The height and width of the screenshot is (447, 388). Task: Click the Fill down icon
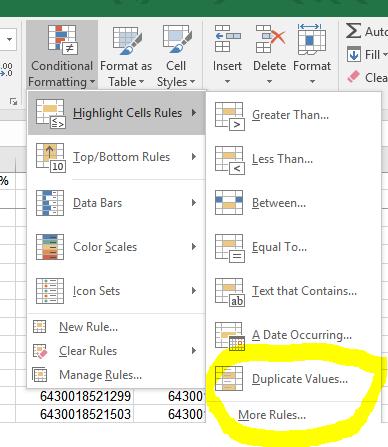point(353,54)
